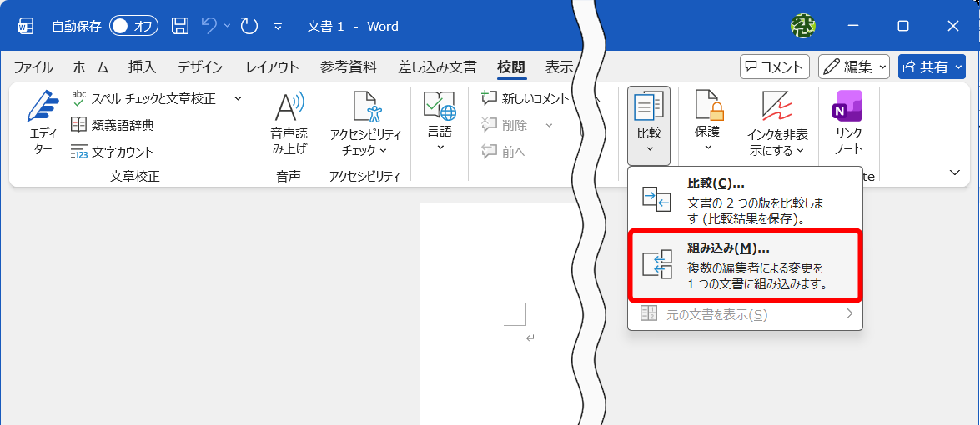The width and height of the screenshot is (980, 425).
Task: Open the 言語 language menu
Action: [440, 122]
